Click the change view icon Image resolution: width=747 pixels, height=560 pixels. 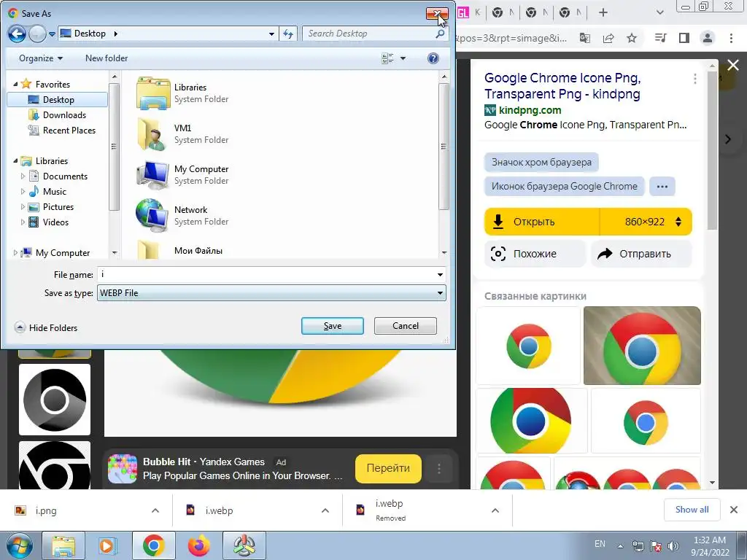[x=388, y=58]
